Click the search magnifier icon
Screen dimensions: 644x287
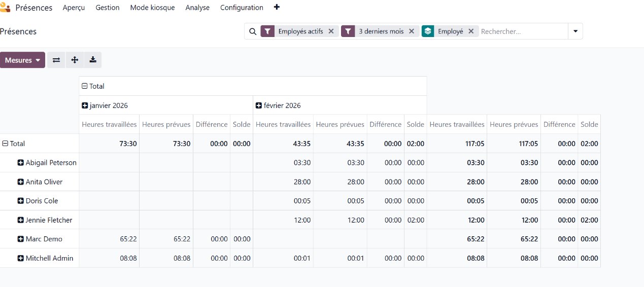pos(253,31)
